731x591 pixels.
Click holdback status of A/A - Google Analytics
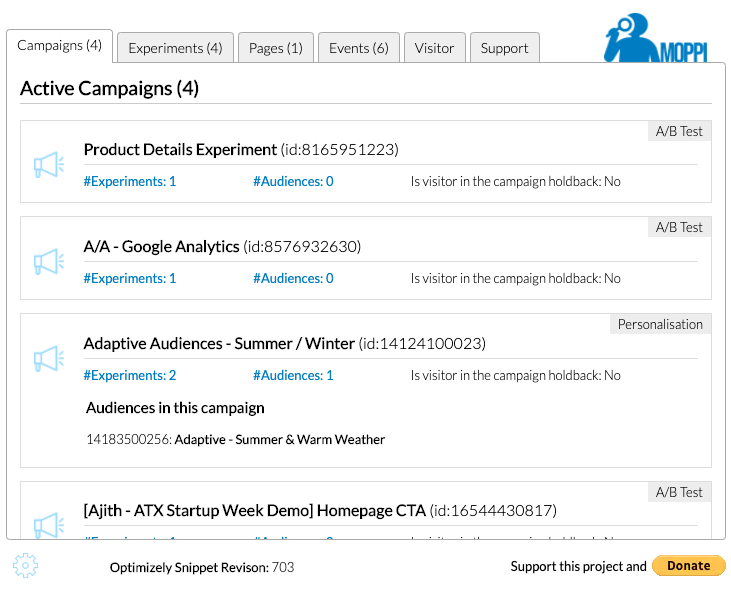click(x=516, y=278)
